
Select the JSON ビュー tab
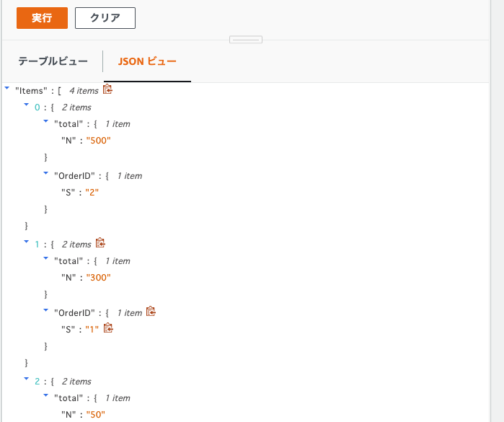[147, 61]
